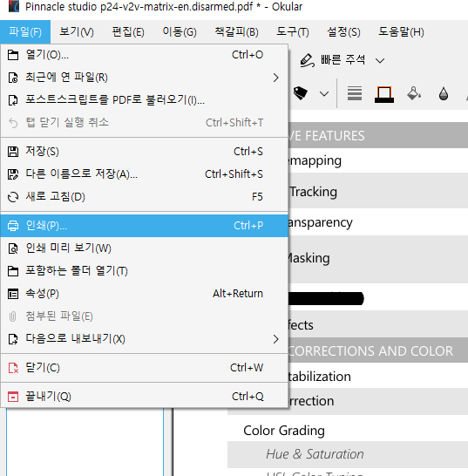
Task: Select the tag stamp annotation tool
Action: coord(301,93)
